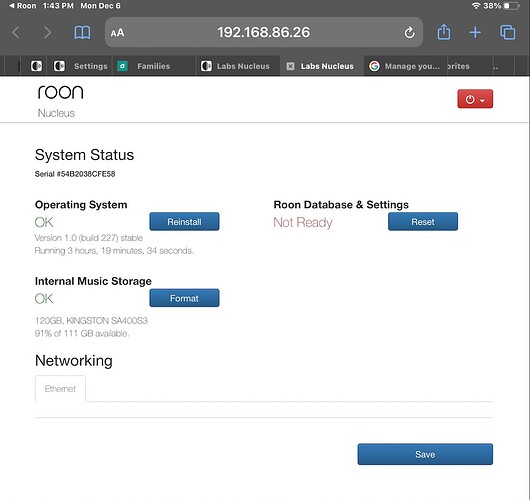Image resolution: width=530 pixels, height=500 pixels.
Task: Expand the red power dropdown menu
Action: tap(475, 99)
